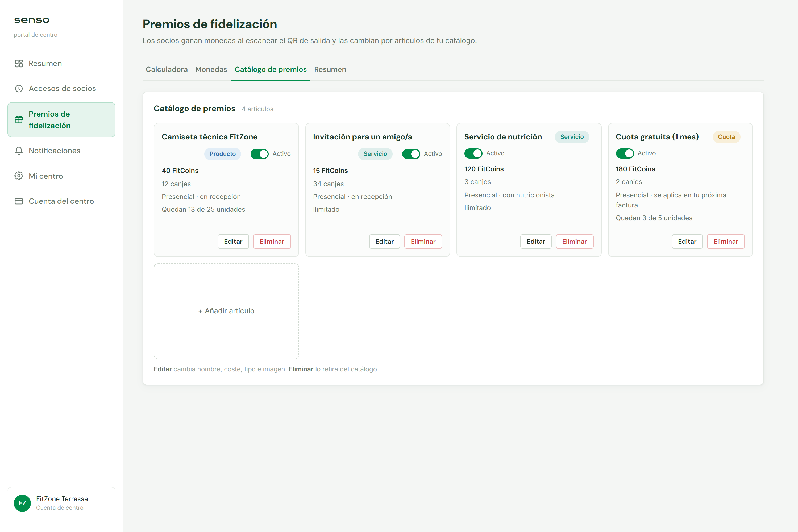Viewport: 798px width, 532px height.
Task: Click the card icon for Cuenta del centro
Action: pos(19,201)
